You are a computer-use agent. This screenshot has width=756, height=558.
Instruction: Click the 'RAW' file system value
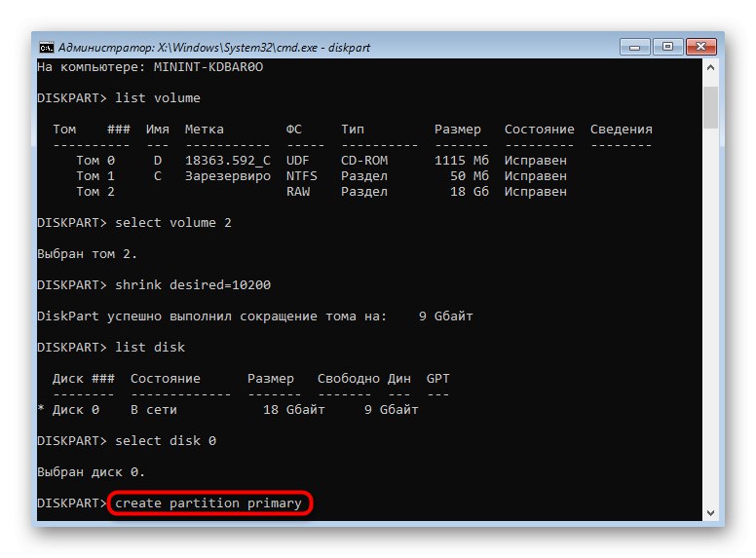tap(298, 191)
